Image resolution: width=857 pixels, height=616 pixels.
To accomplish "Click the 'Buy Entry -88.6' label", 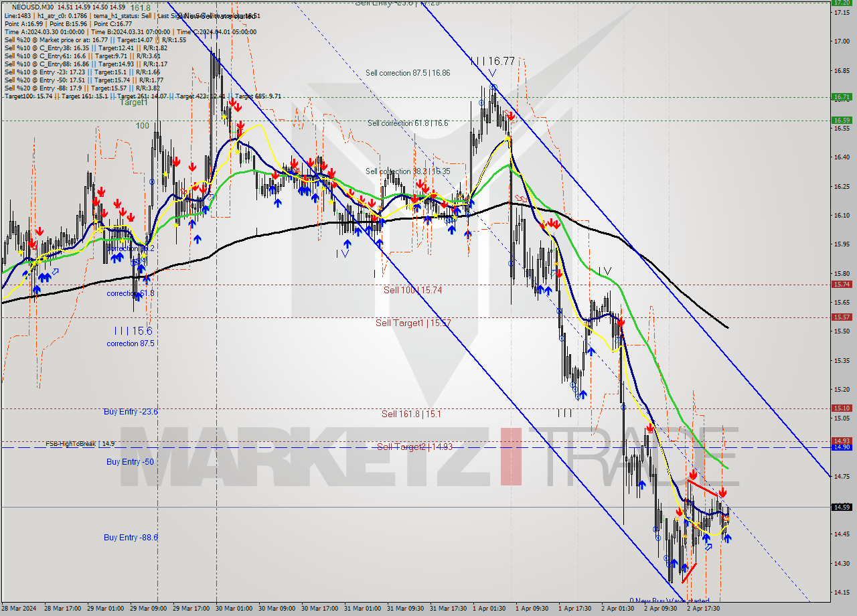I will (131, 537).
